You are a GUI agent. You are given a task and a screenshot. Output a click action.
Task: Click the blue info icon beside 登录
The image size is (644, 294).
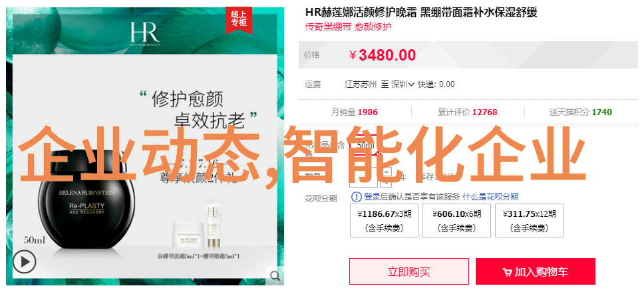tap(356, 197)
